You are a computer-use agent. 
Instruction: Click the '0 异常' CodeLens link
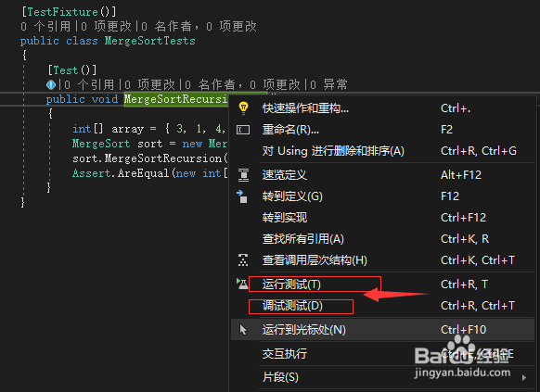point(328,84)
